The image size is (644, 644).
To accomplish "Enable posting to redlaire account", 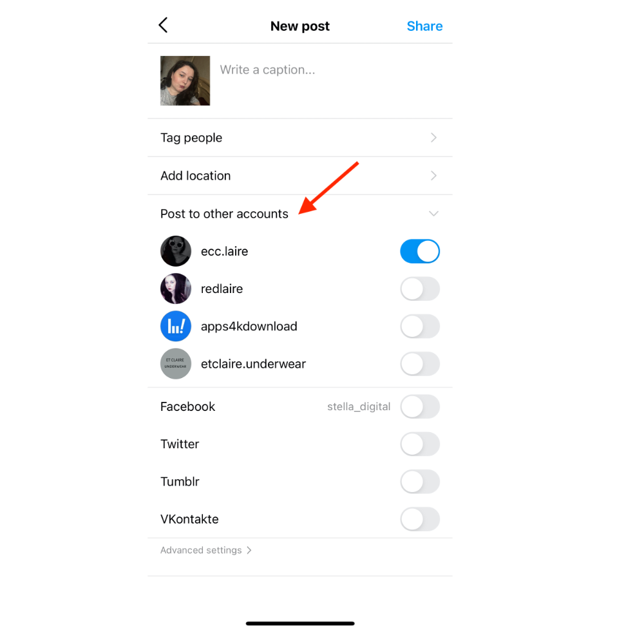I will 420,289.
